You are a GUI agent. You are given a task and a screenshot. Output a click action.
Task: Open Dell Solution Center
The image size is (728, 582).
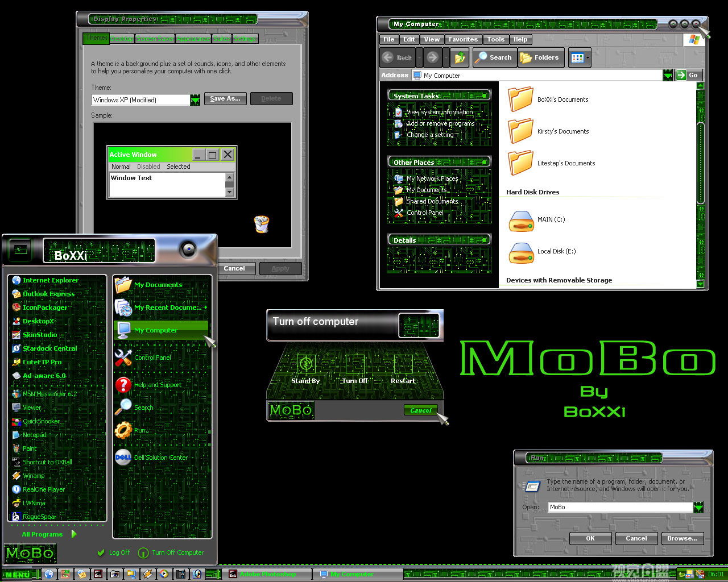click(152, 458)
